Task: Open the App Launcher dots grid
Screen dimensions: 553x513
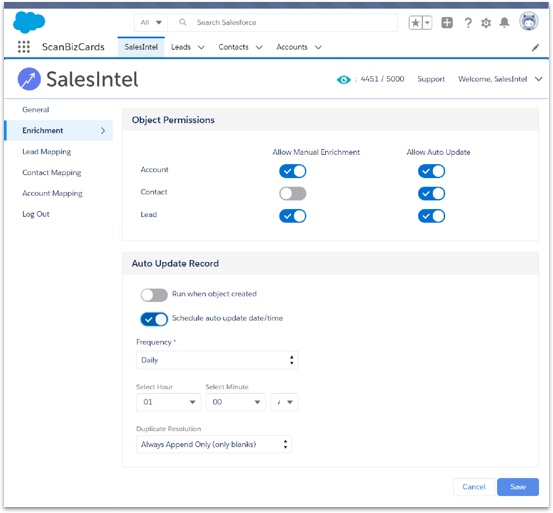Action: [x=24, y=47]
